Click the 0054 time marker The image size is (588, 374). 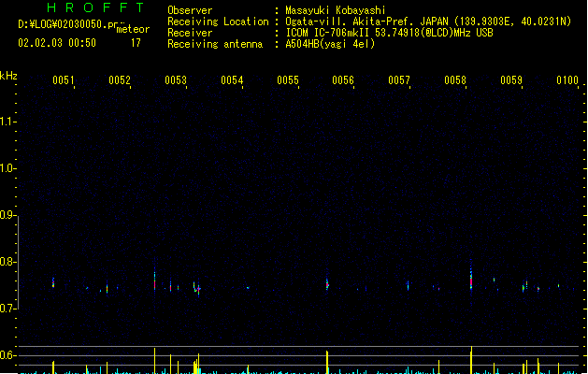[x=232, y=80]
